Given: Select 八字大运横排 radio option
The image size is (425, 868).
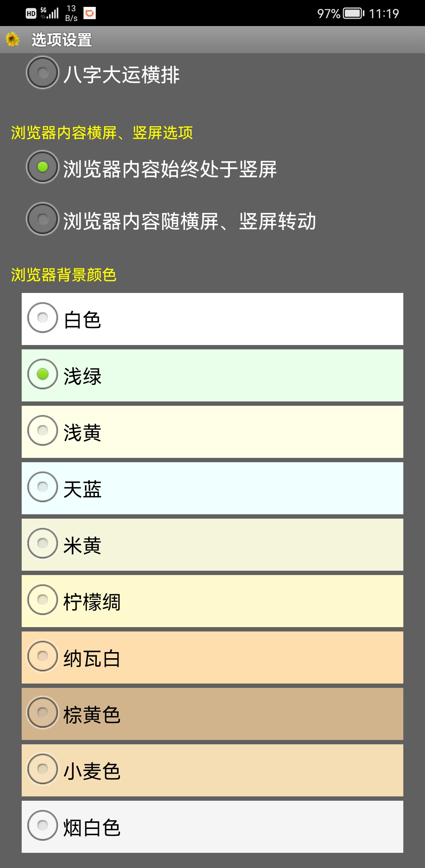Looking at the screenshot, I should 43,73.
